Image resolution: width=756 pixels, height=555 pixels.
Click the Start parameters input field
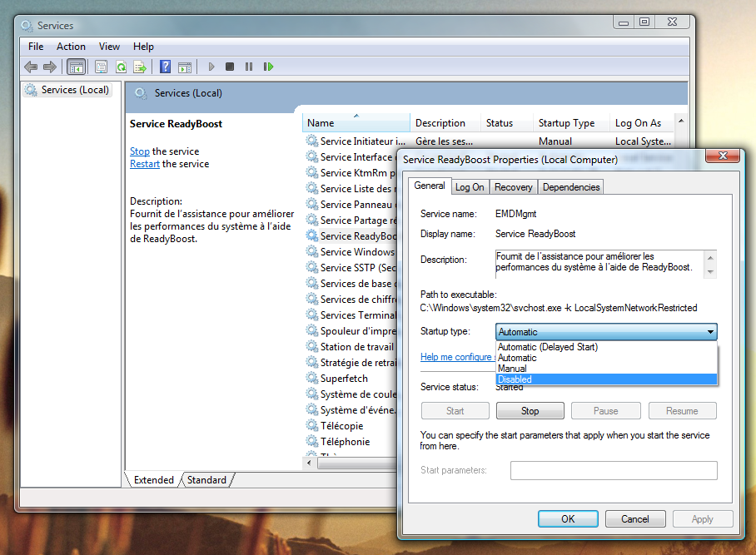[614, 470]
